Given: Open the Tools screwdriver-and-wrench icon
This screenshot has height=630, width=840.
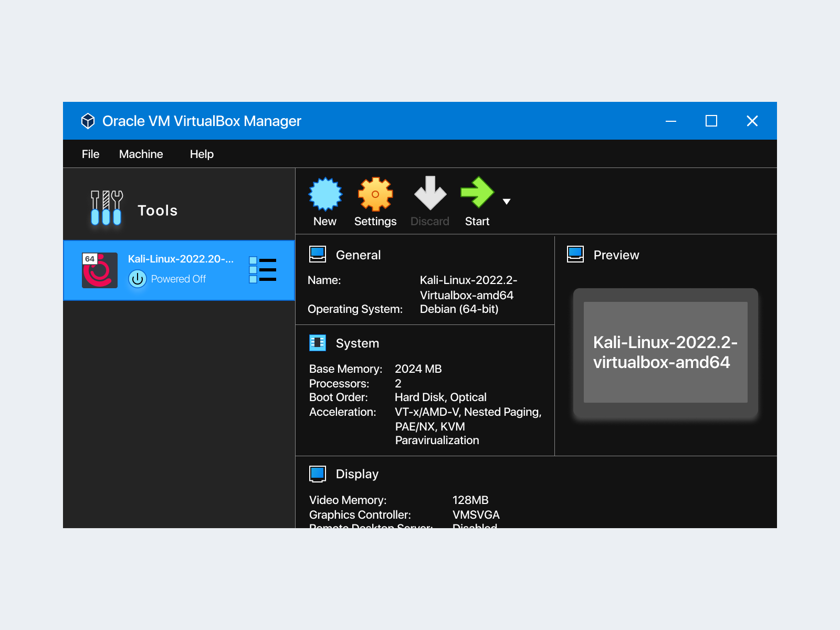Looking at the screenshot, I should (107, 208).
